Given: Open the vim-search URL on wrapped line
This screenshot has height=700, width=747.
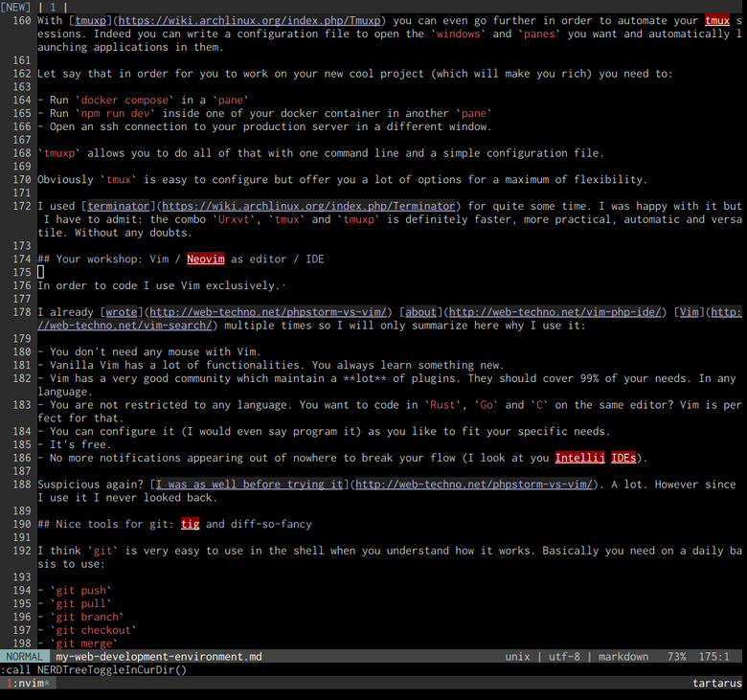Looking at the screenshot, I should click(124, 326).
